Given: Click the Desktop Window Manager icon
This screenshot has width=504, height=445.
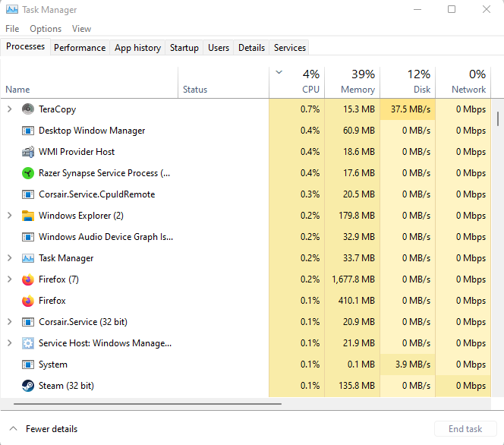Looking at the screenshot, I should (x=28, y=131).
